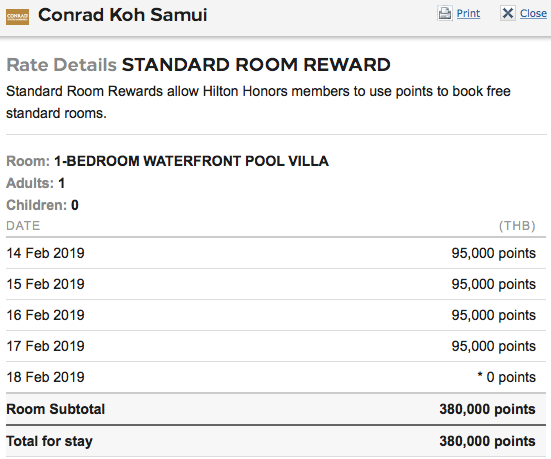Click the Conrad Koh Samui title

[x=123, y=15]
